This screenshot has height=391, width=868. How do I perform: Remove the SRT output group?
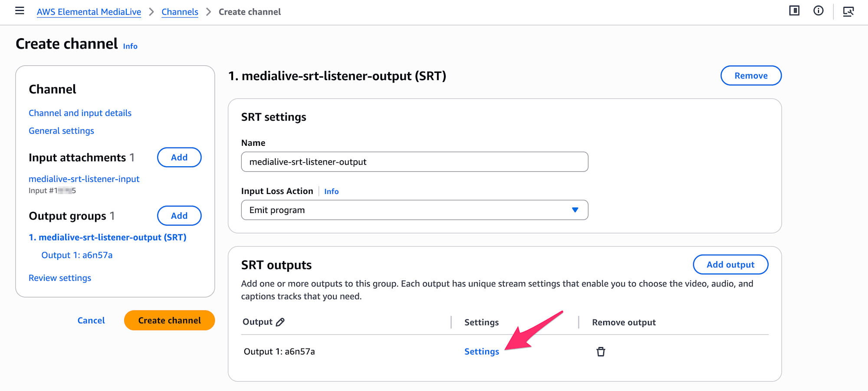[x=751, y=76]
